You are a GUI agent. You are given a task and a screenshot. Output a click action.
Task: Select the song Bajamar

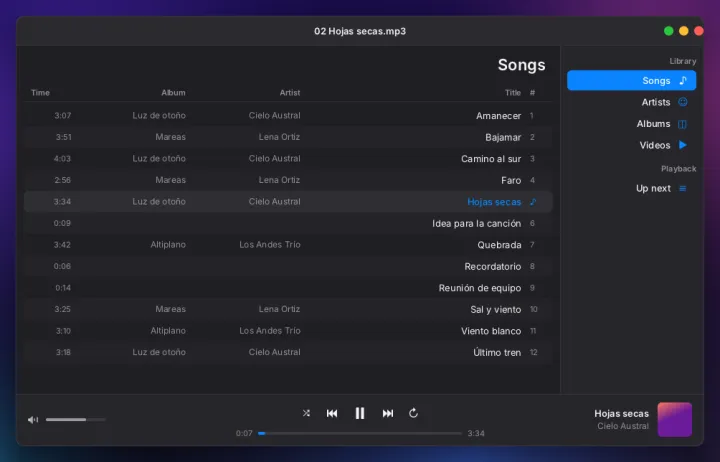tap(288, 137)
